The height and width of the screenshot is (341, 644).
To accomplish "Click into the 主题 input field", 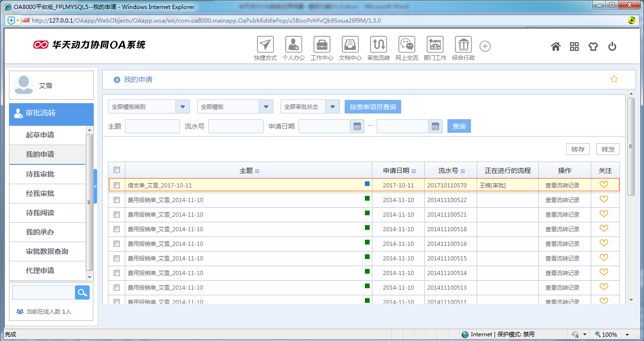I will coord(152,126).
